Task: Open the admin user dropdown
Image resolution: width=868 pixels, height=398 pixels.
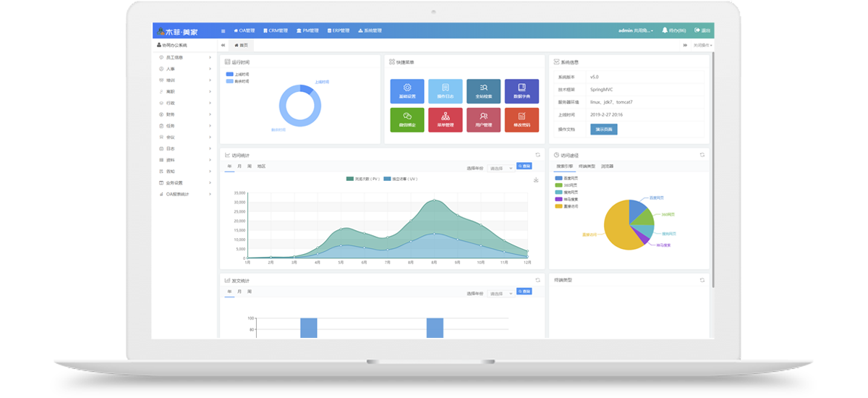Action: pyautogui.click(x=636, y=30)
